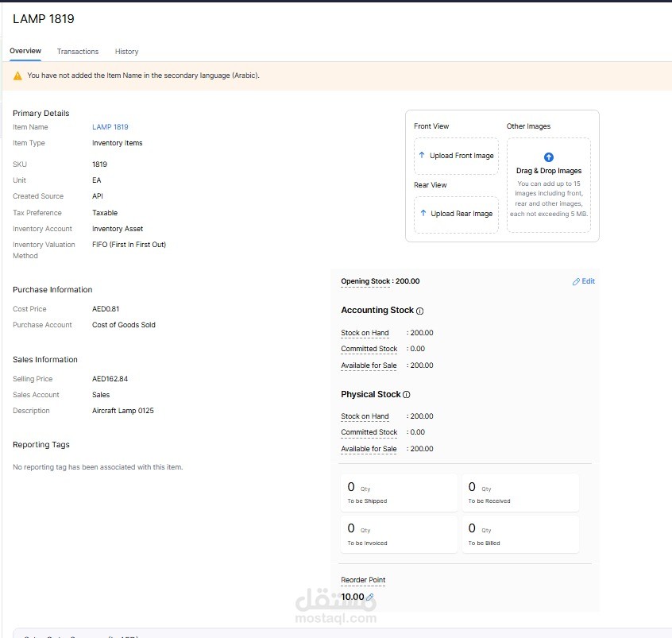Viewport: 672px width, 638px height.
Task: Open the To be Received quantity card
Action: click(x=520, y=493)
